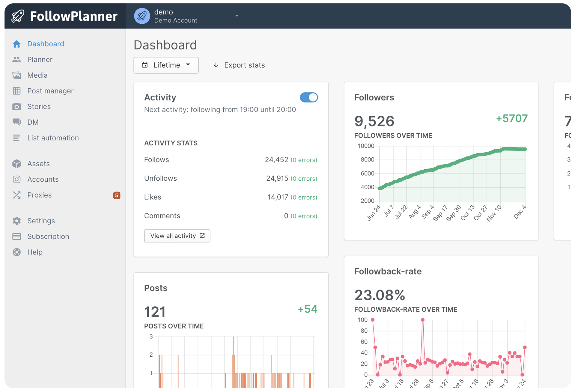This screenshot has width=575, height=392.
Task: Click the Media images icon
Action: click(x=17, y=75)
